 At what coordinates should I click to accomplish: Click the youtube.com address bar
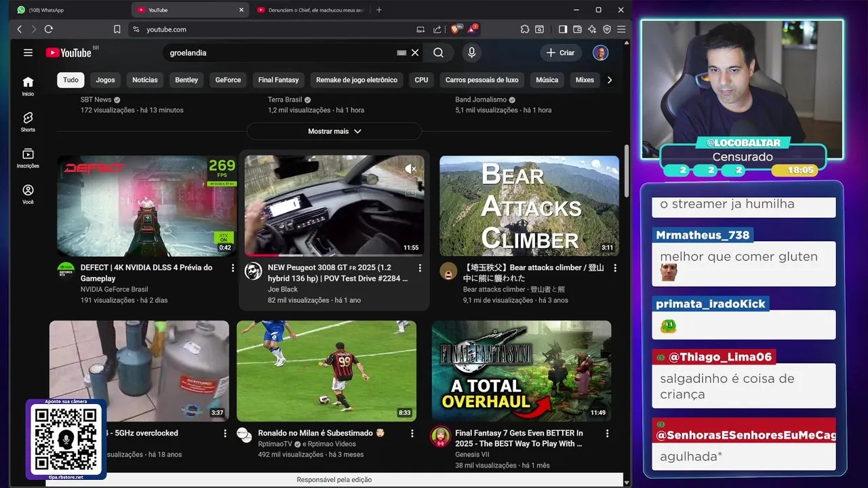[271, 29]
